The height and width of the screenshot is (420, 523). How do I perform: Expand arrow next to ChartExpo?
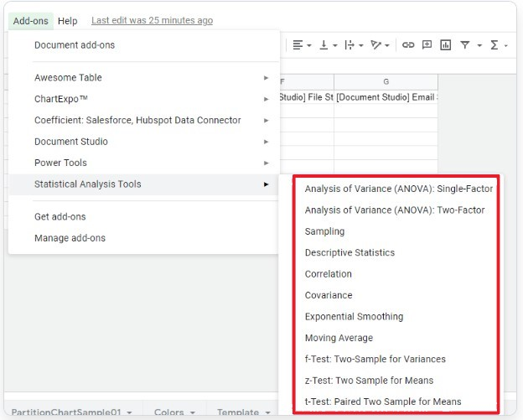[x=266, y=99]
